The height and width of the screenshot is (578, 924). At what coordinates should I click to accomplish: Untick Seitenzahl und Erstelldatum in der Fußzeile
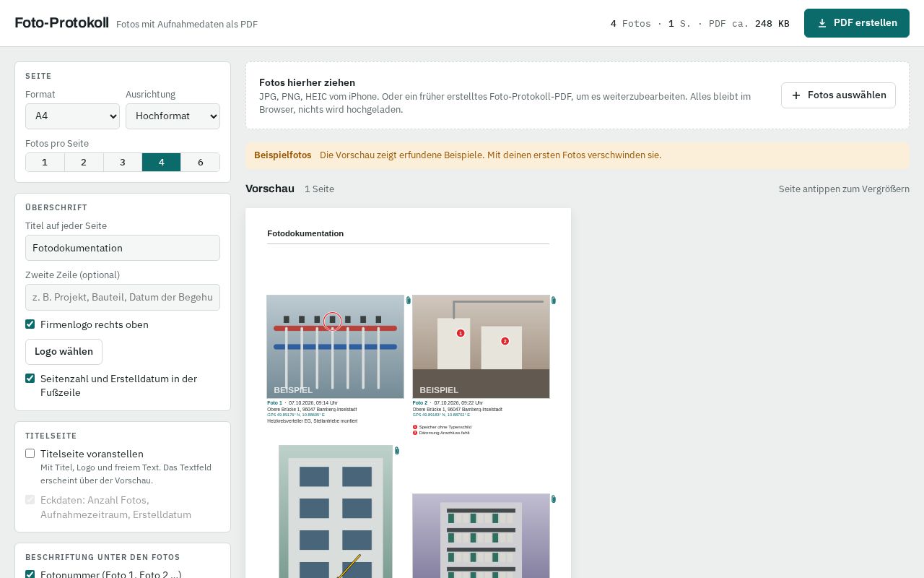pos(30,379)
